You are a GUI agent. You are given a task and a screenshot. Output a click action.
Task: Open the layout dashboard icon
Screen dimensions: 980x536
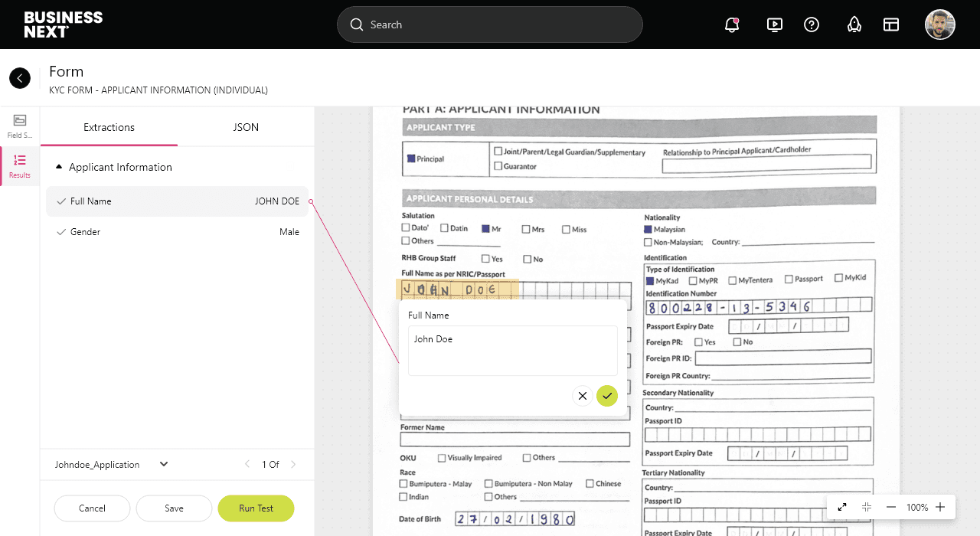point(891,25)
